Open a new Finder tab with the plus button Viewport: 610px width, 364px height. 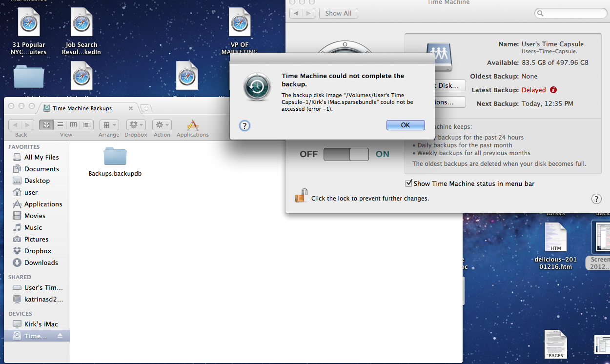click(x=146, y=108)
